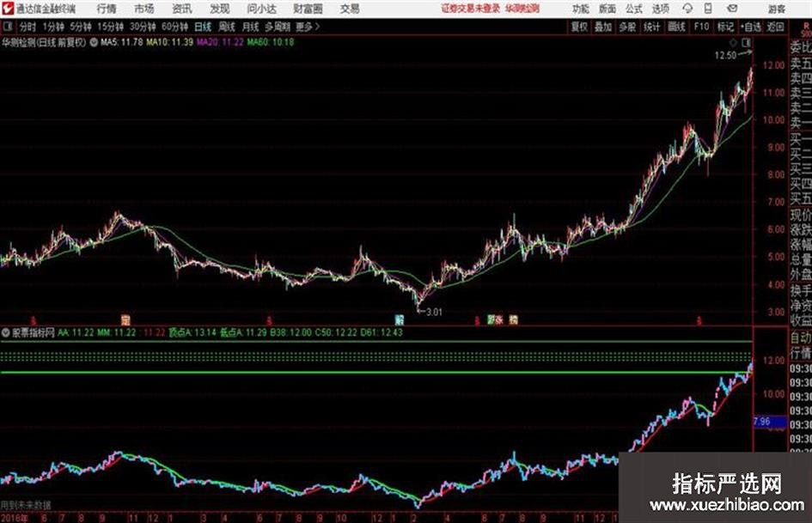The image size is (812, 523).
Task: Select the 日线 daily period
Action: coord(203,27)
